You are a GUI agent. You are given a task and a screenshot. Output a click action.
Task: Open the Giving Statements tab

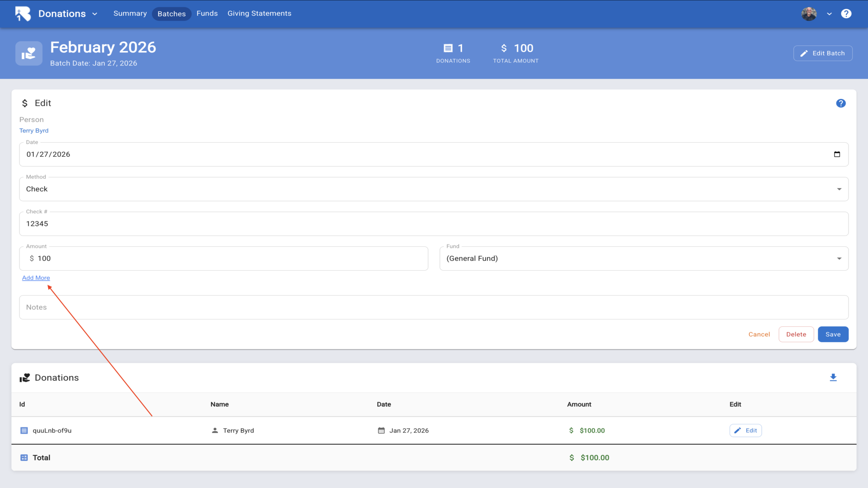[x=259, y=14]
